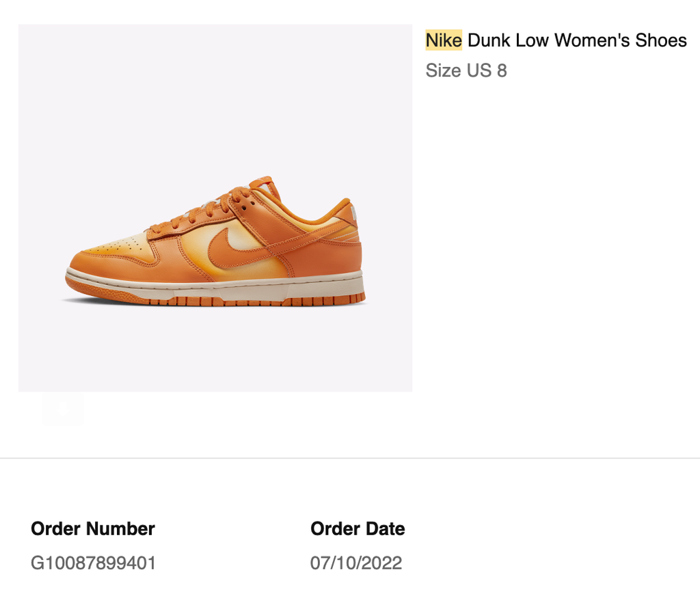The image size is (700, 596).
Task: Click the word Size under the product title
Action: click(443, 70)
